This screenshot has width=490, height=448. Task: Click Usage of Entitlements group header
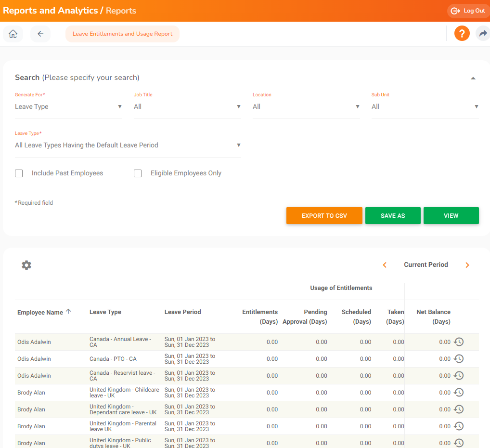tap(341, 288)
